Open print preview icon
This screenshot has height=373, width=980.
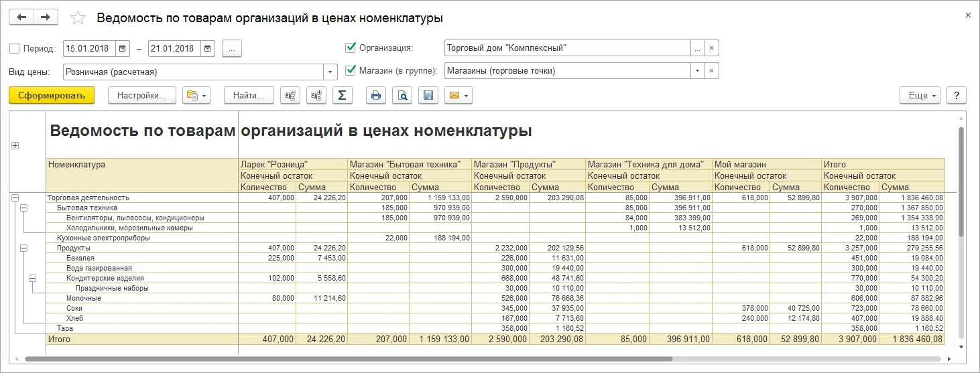coord(402,96)
